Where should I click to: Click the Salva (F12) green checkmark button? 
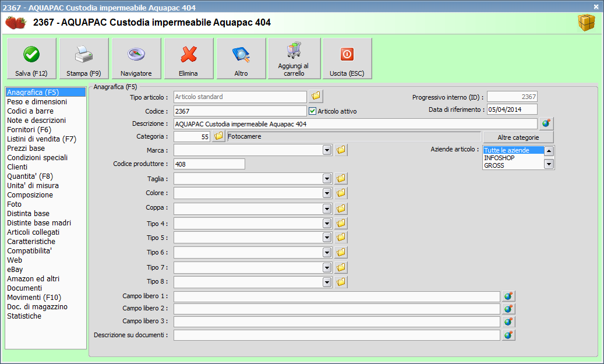click(31, 59)
